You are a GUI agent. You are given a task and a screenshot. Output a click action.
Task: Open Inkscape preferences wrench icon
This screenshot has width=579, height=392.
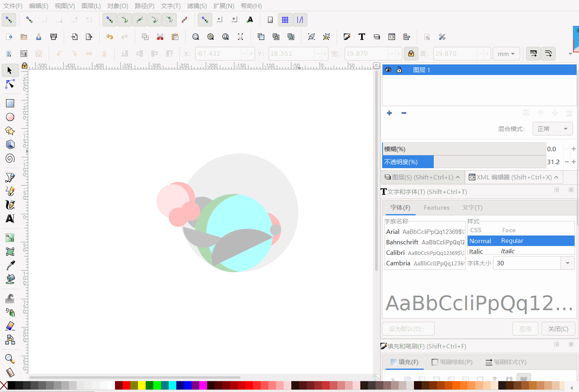click(442, 37)
